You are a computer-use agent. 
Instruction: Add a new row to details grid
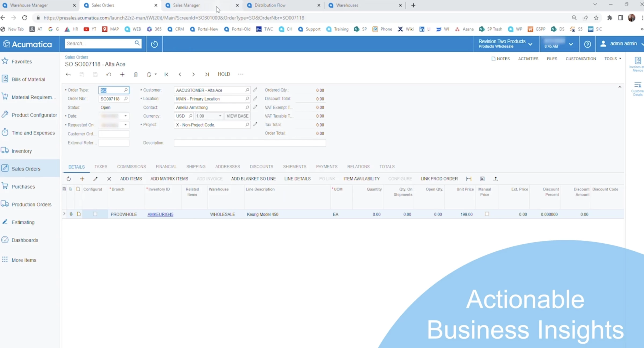click(x=82, y=179)
